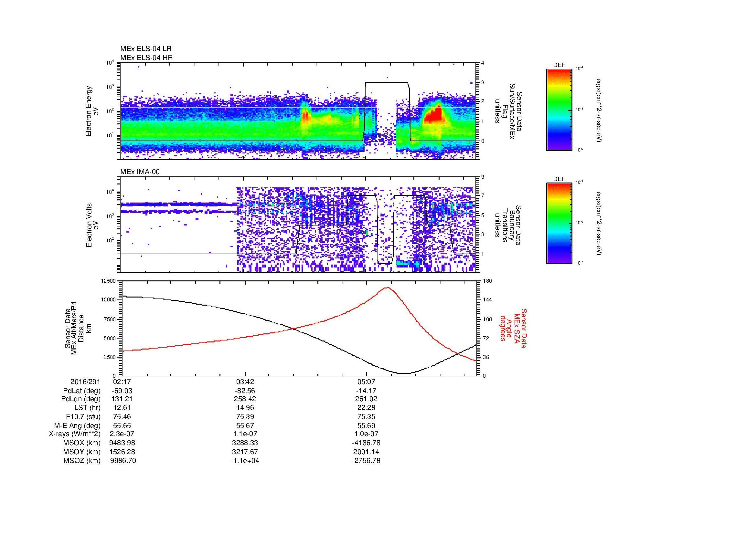Click the PdLon value 261.02
The width and height of the screenshot is (756, 534).
pos(366,399)
